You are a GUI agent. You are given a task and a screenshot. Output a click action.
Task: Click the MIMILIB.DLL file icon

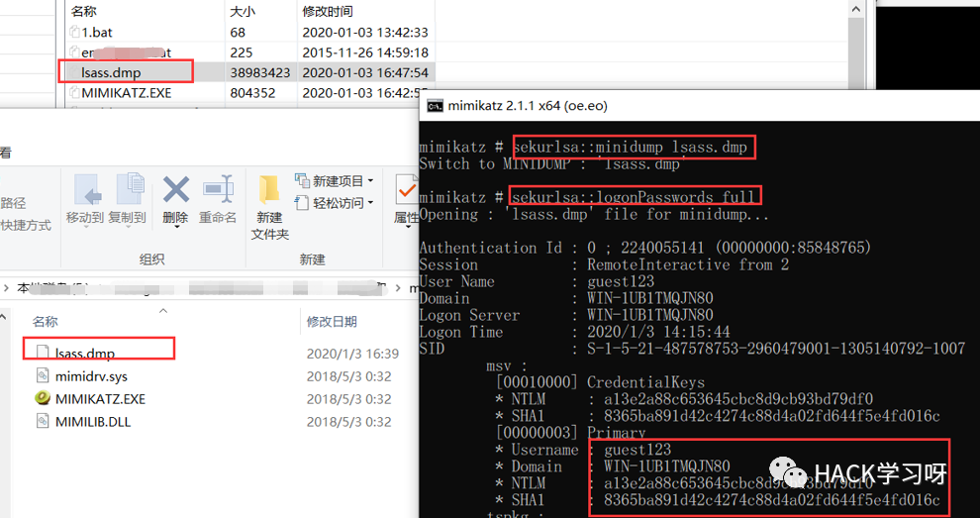[43, 421]
